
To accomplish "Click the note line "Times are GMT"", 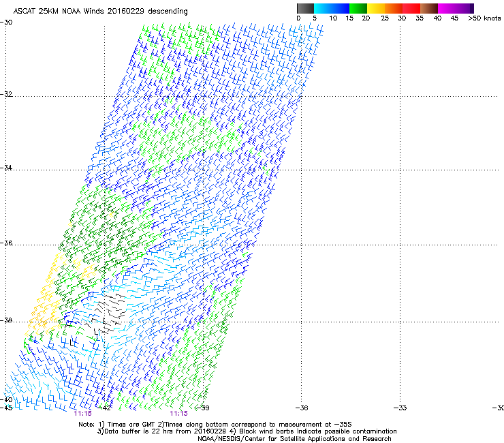I will point(215,425).
